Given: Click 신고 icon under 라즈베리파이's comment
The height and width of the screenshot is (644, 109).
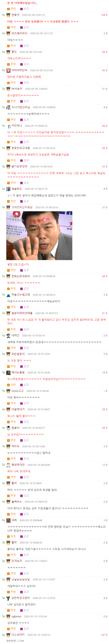Looking at the screenshot, I should coord(21,46).
